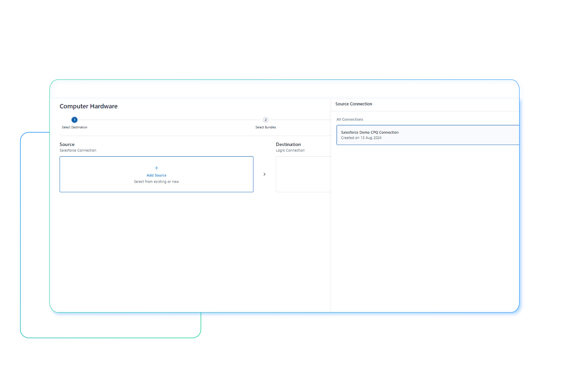569x392 pixels.
Task: Click the All Connections label
Action: [x=350, y=119]
